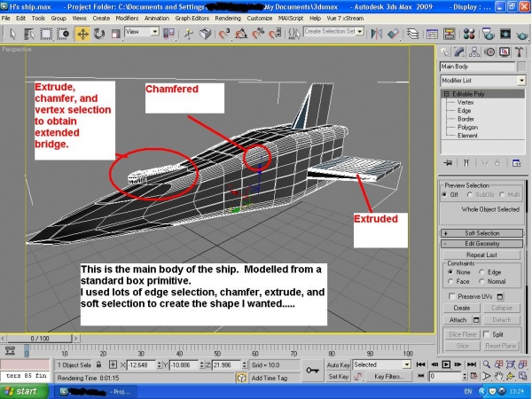Open Render Setup teapot icon

click(x=488, y=34)
